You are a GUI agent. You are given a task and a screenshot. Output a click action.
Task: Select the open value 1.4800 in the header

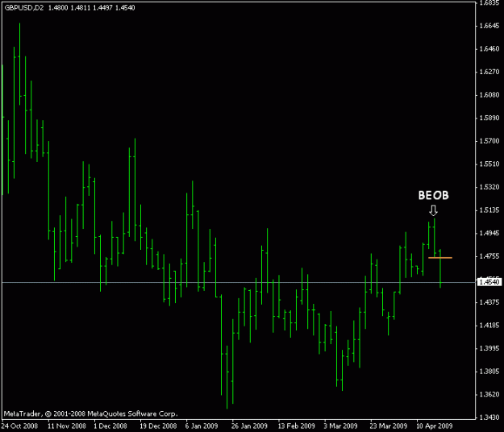(x=58, y=8)
